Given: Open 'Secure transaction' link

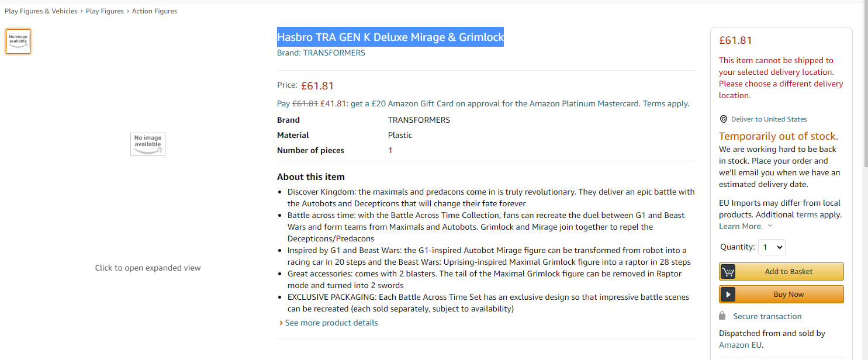Looking at the screenshot, I should click(x=767, y=316).
